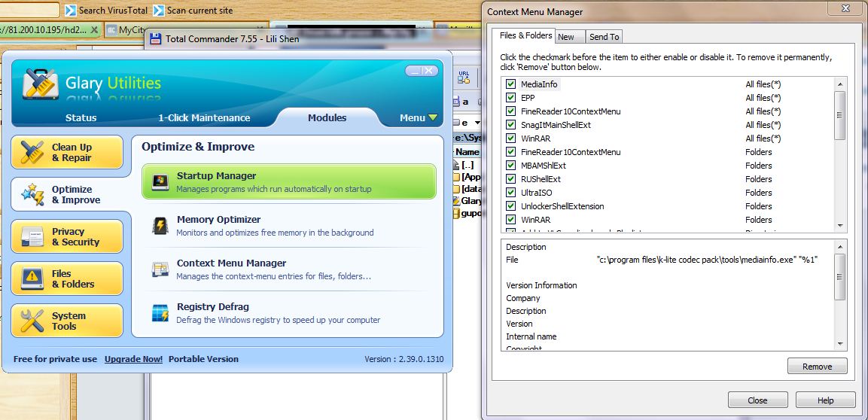This screenshot has width=868, height=420.
Task: Click the Files & Folders warning drive icon
Action: (x=32, y=278)
